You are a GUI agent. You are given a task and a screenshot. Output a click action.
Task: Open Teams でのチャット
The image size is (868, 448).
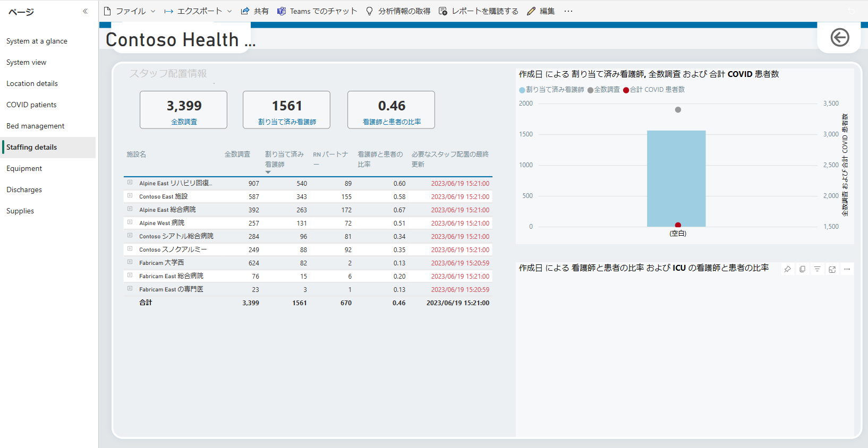click(317, 11)
